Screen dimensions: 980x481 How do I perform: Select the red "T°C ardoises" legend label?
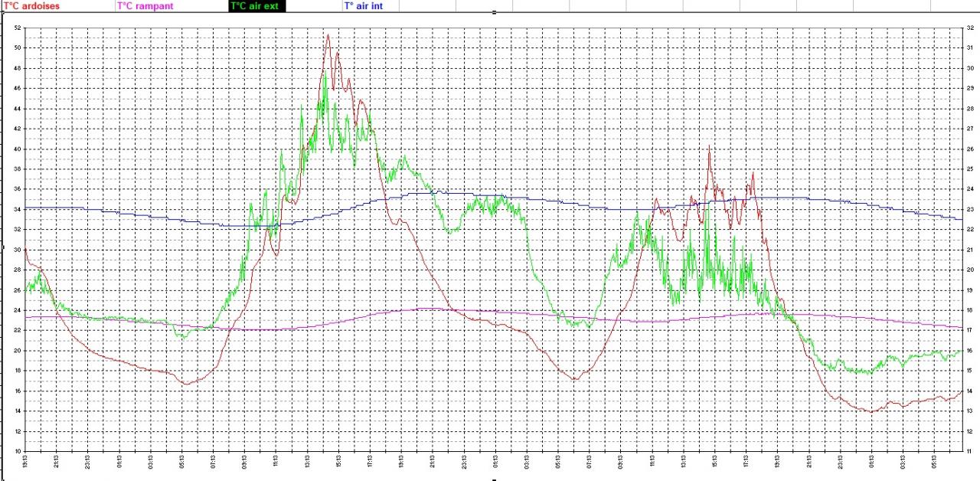(x=31, y=5)
